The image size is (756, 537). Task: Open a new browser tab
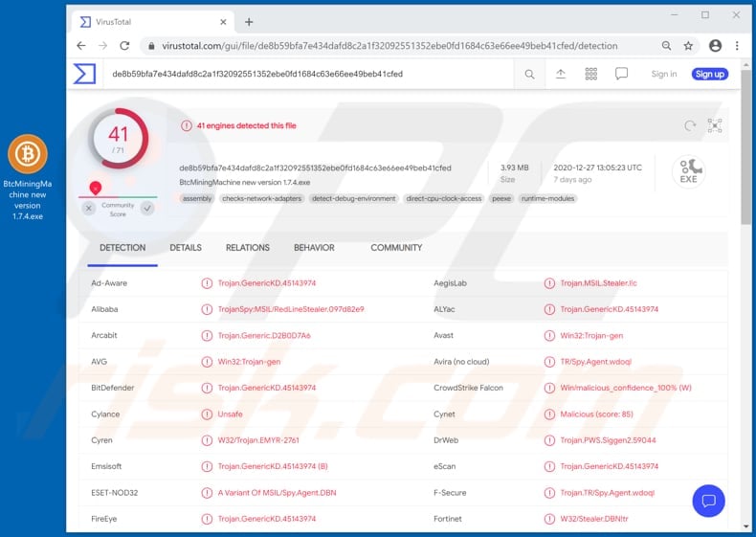[249, 22]
